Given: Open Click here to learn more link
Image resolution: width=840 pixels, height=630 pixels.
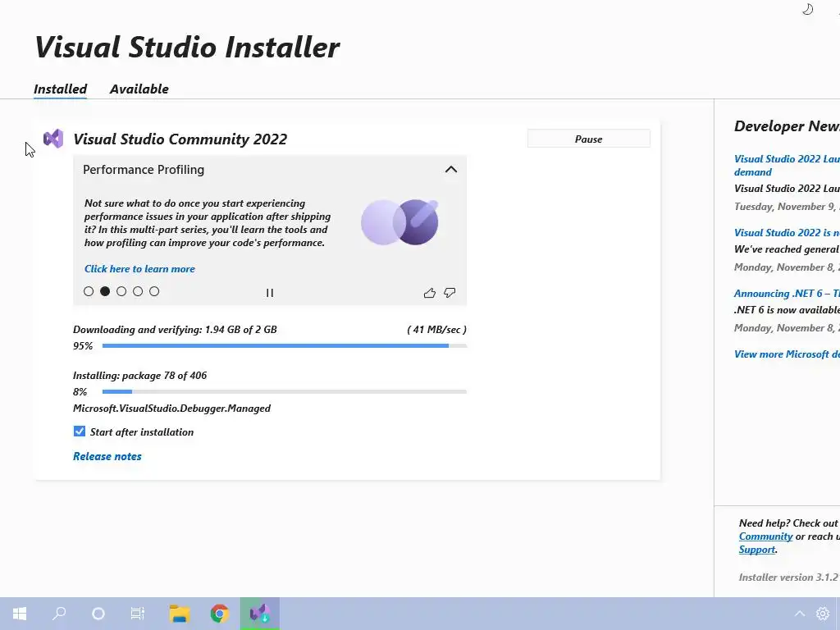Looking at the screenshot, I should pyautogui.click(x=139, y=269).
